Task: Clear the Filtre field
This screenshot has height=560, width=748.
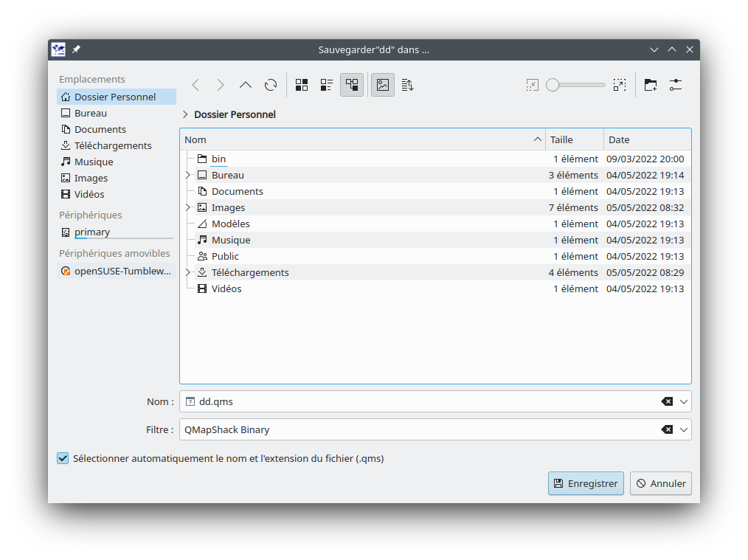Action: point(667,430)
